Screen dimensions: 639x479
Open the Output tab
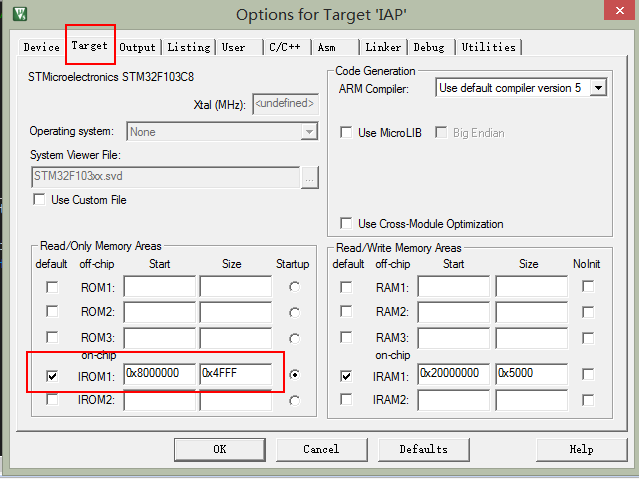click(x=137, y=47)
